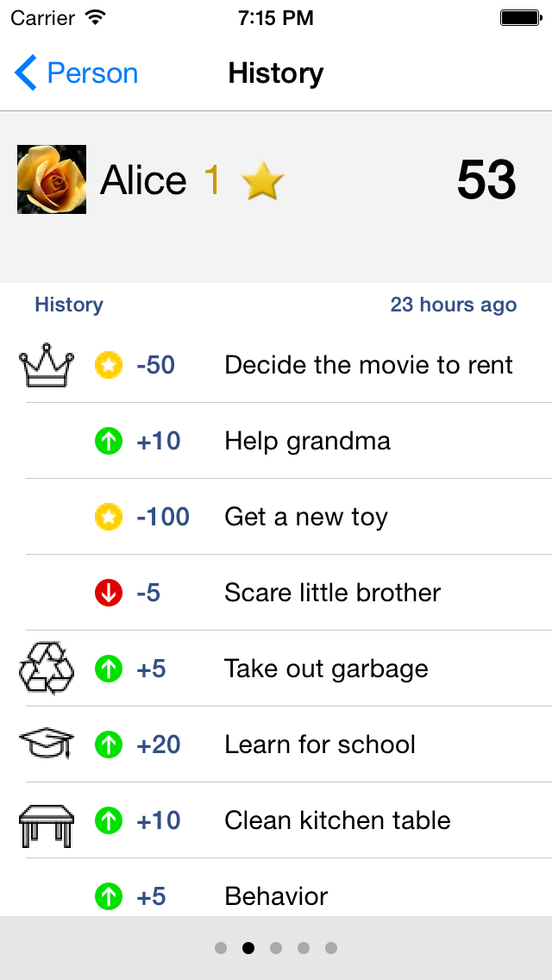Open the 'Decide the movie to rent' entry

coord(368,365)
